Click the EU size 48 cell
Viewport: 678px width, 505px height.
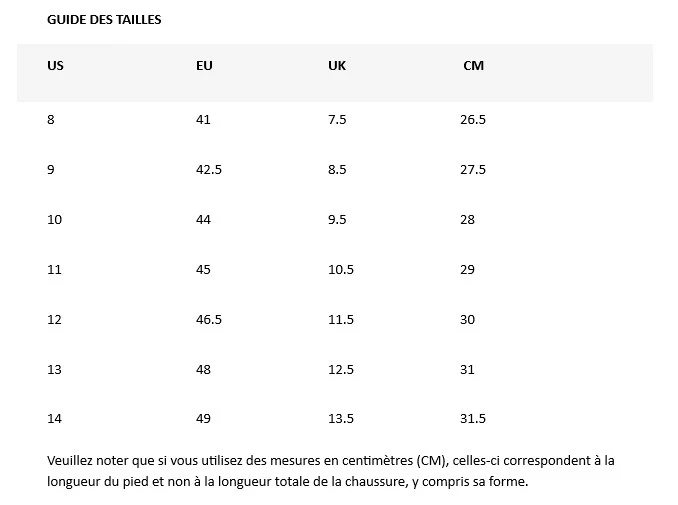pos(203,370)
